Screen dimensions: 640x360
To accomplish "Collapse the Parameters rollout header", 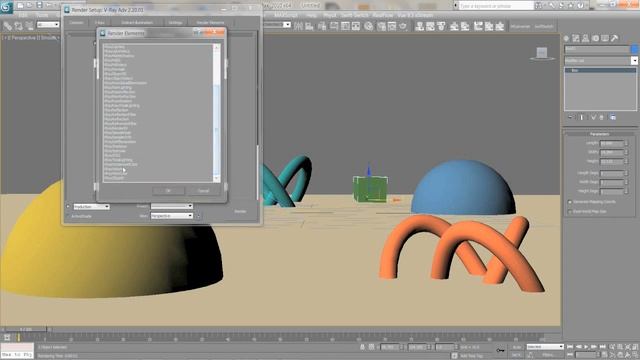I will [600, 134].
